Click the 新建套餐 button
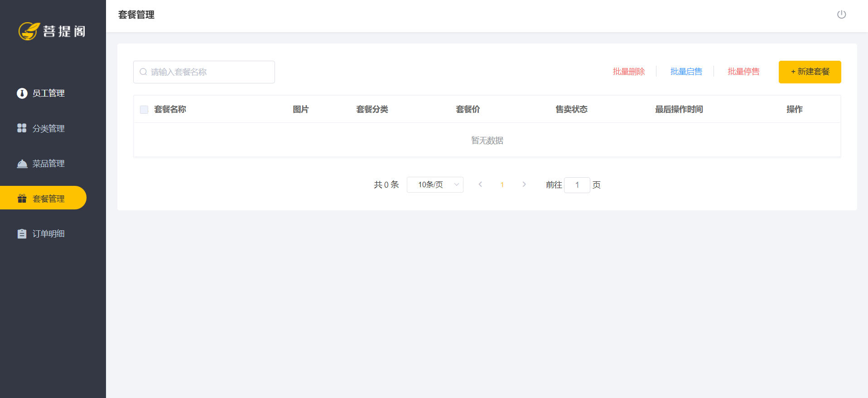 [810, 72]
